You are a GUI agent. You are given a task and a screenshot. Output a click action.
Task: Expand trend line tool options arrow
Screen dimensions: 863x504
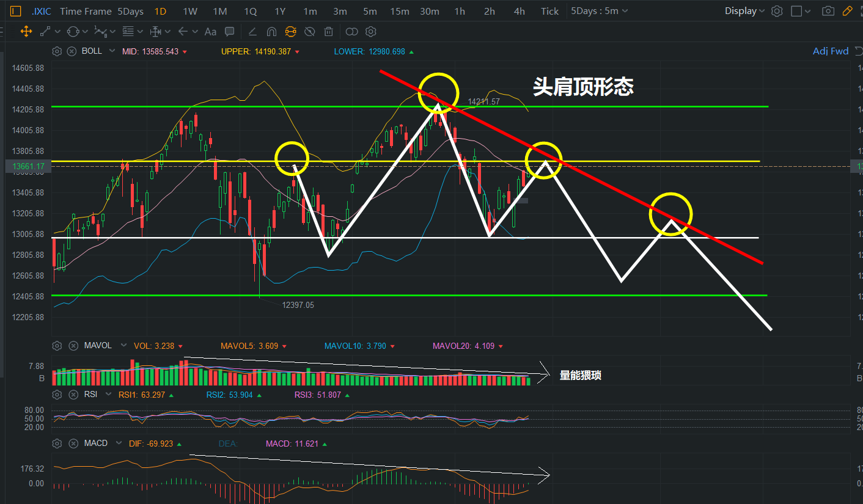coord(57,32)
